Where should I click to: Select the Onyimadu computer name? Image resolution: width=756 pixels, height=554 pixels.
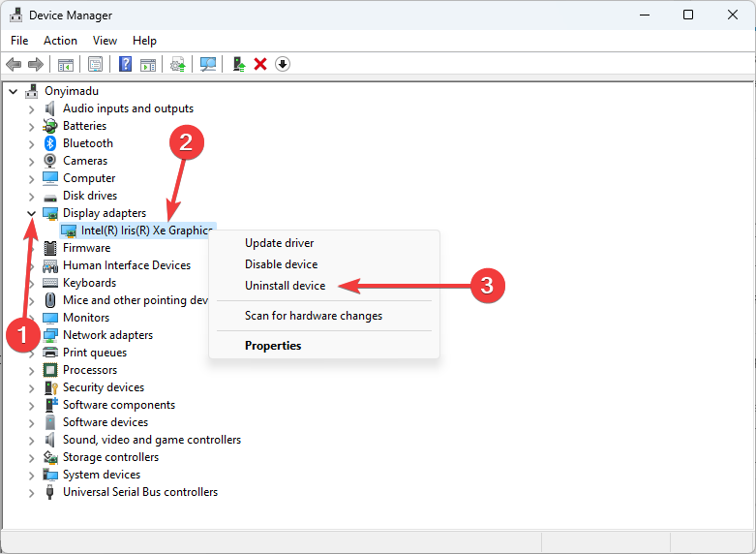click(x=72, y=91)
